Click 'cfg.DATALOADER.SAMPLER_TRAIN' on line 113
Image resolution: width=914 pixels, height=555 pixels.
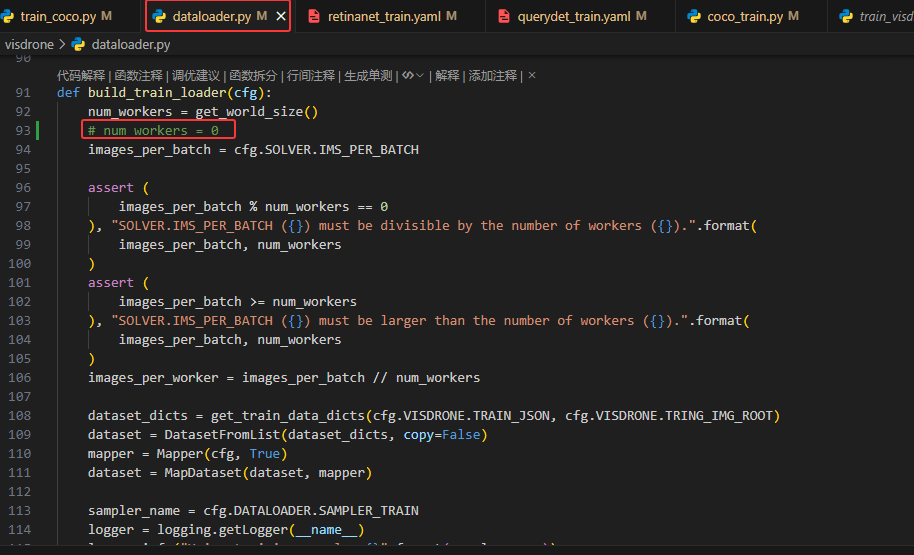(x=311, y=511)
